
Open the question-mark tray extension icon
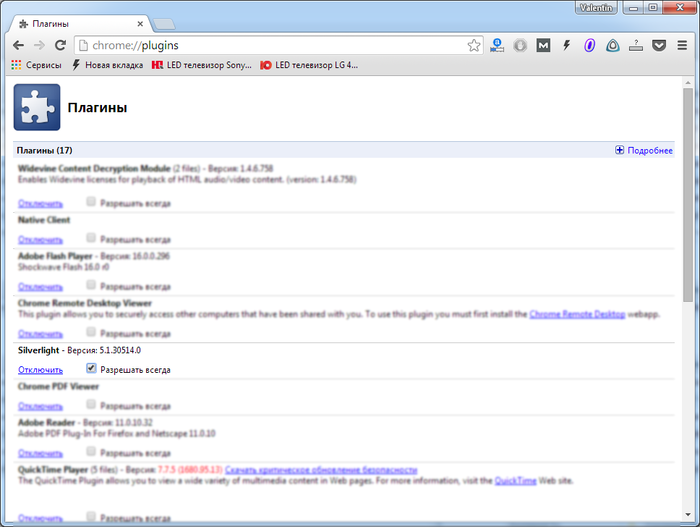pyautogui.click(x=636, y=45)
